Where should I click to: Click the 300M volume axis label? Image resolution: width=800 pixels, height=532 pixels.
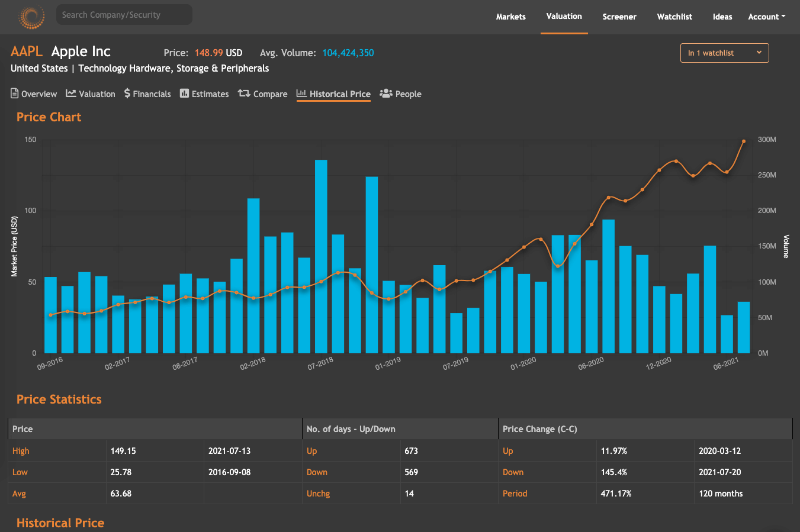tap(767, 140)
